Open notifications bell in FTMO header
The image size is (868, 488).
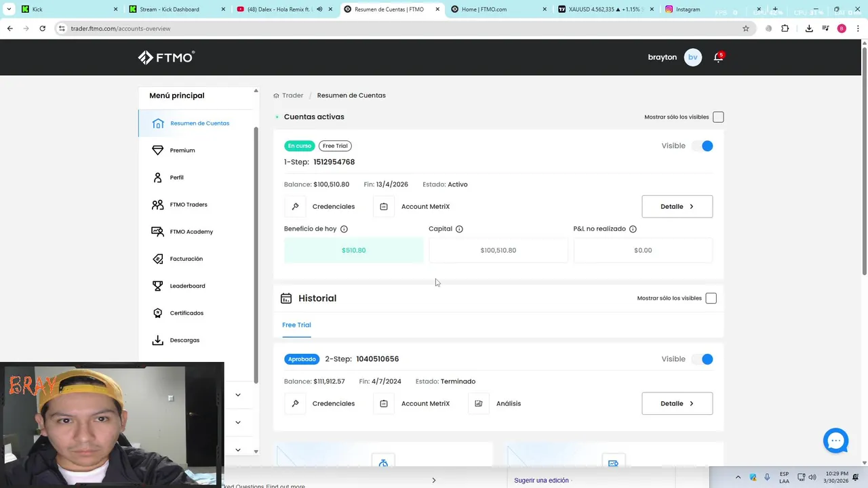[x=718, y=57]
